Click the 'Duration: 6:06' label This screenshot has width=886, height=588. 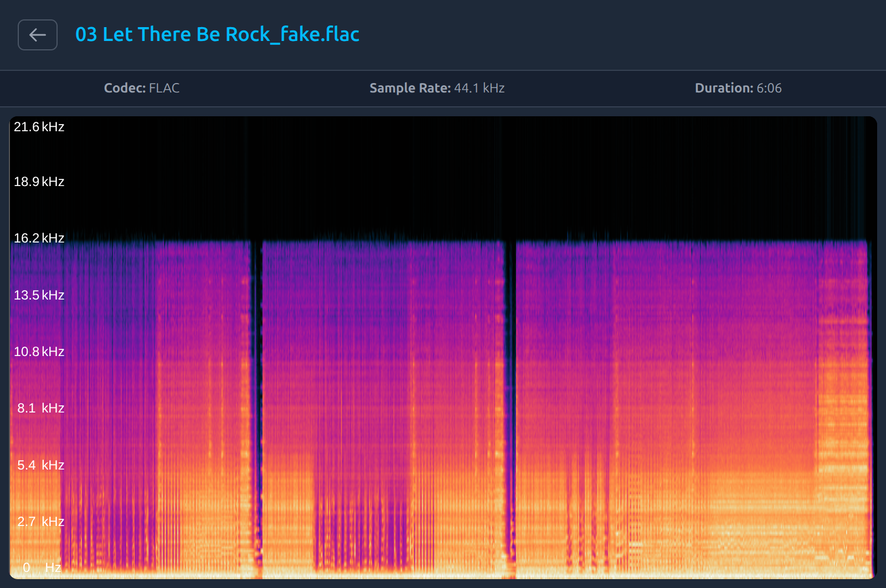click(738, 88)
